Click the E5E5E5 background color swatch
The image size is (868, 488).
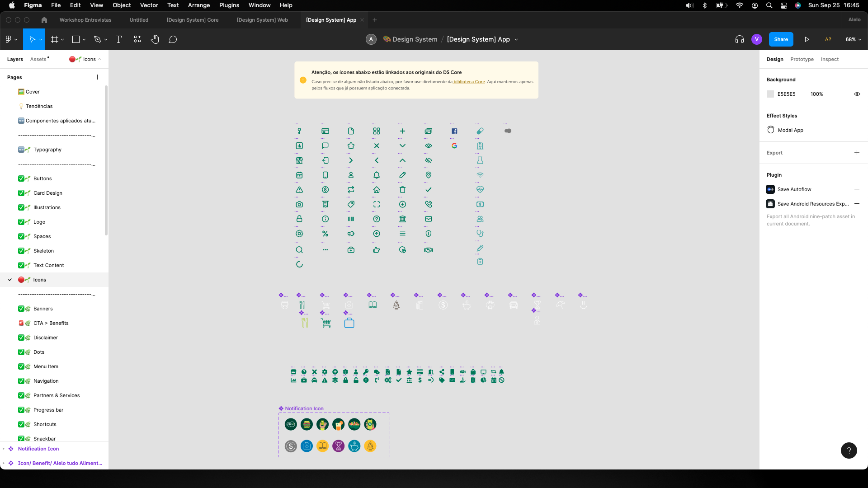pyautogui.click(x=770, y=94)
